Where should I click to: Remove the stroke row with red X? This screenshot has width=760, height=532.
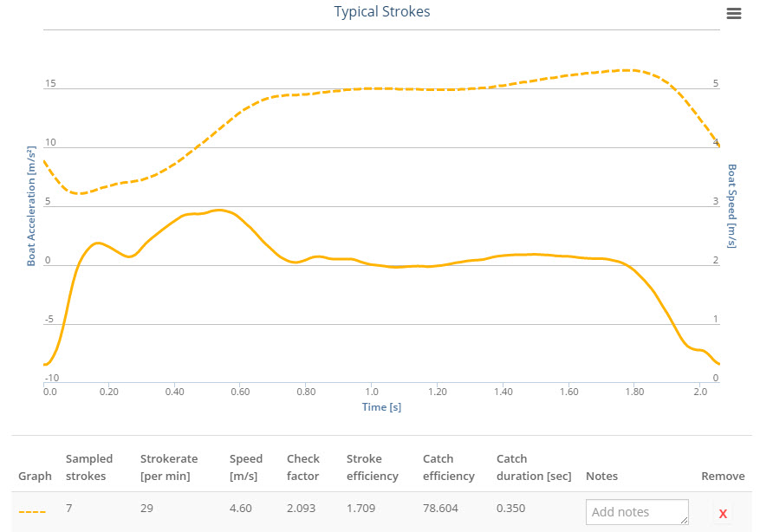point(723,514)
